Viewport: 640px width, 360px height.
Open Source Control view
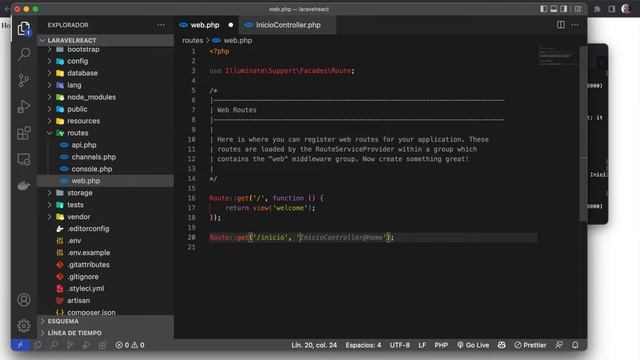tap(24, 80)
